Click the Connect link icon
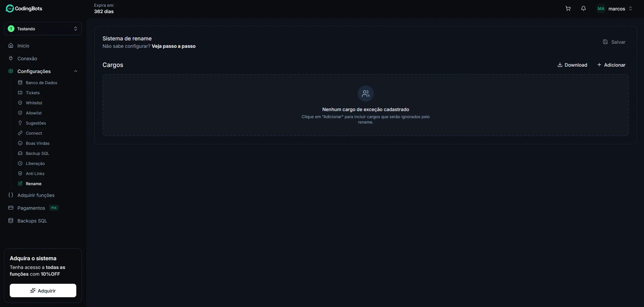The image size is (644, 307). (20, 133)
